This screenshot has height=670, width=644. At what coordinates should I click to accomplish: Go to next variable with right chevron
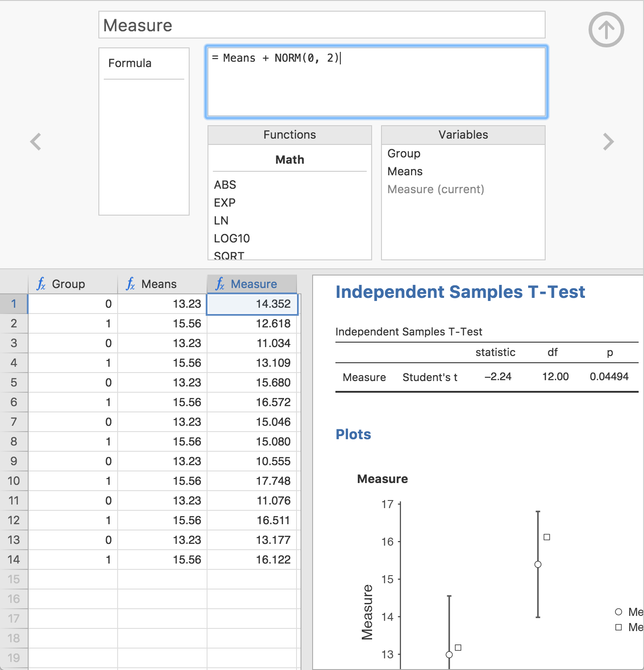(x=608, y=142)
